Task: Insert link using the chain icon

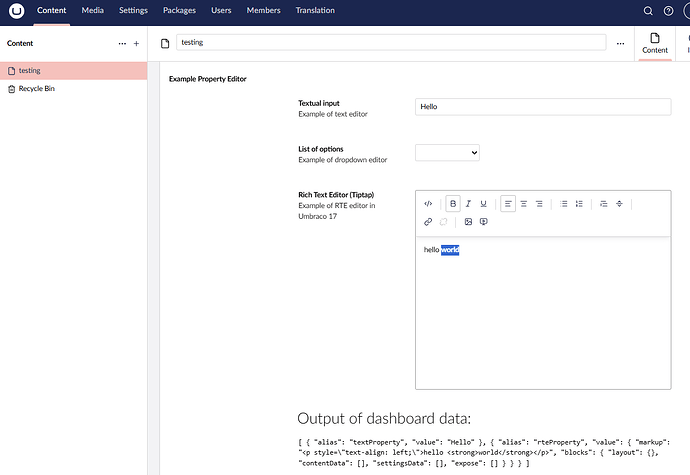Action: point(428,222)
